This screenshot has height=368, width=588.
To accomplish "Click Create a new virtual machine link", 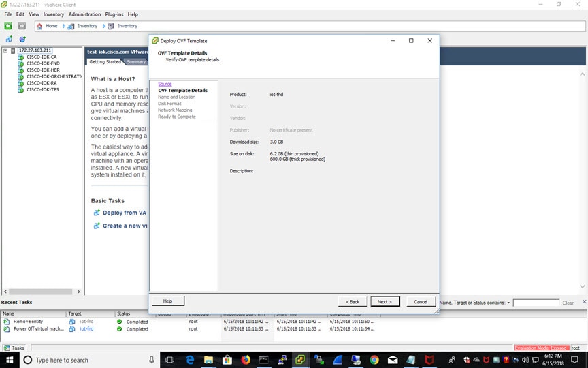I will click(125, 226).
